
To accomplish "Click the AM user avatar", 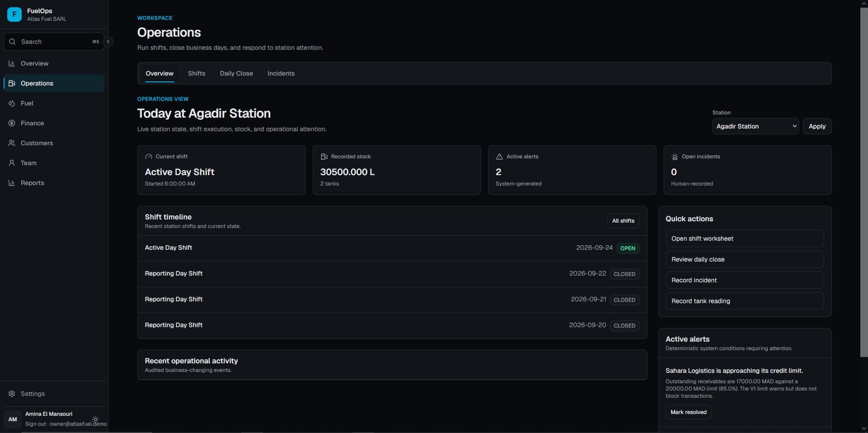I will (13, 419).
